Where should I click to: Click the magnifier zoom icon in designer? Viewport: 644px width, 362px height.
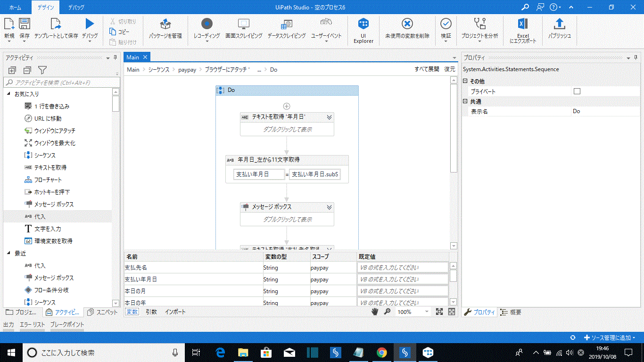(388, 312)
